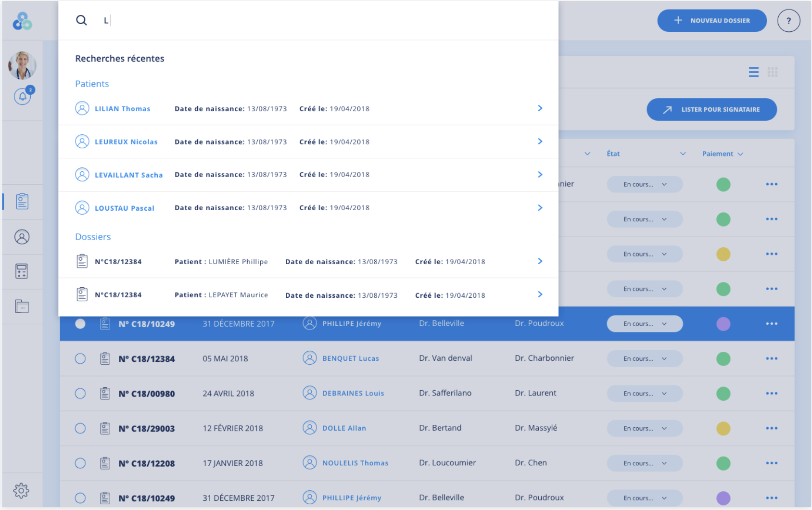Open the En cours status dropdown for BENQUET Lucas
This screenshot has width=812, height=510.
click(x=644, y=358)
